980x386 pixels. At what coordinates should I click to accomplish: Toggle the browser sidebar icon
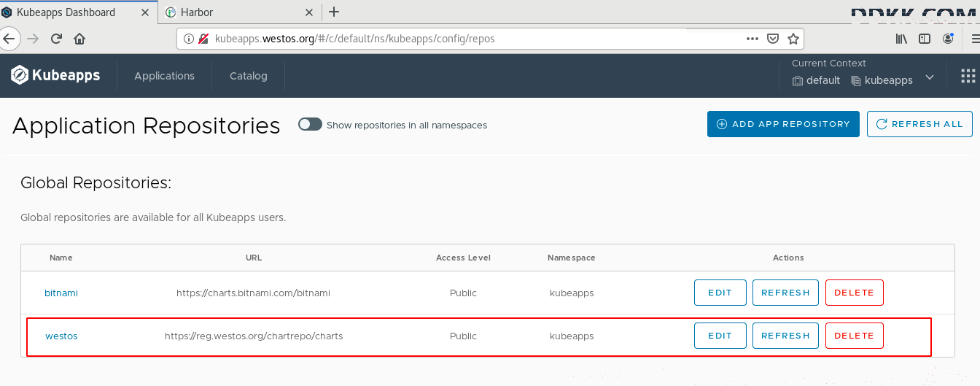coord(925,39)
